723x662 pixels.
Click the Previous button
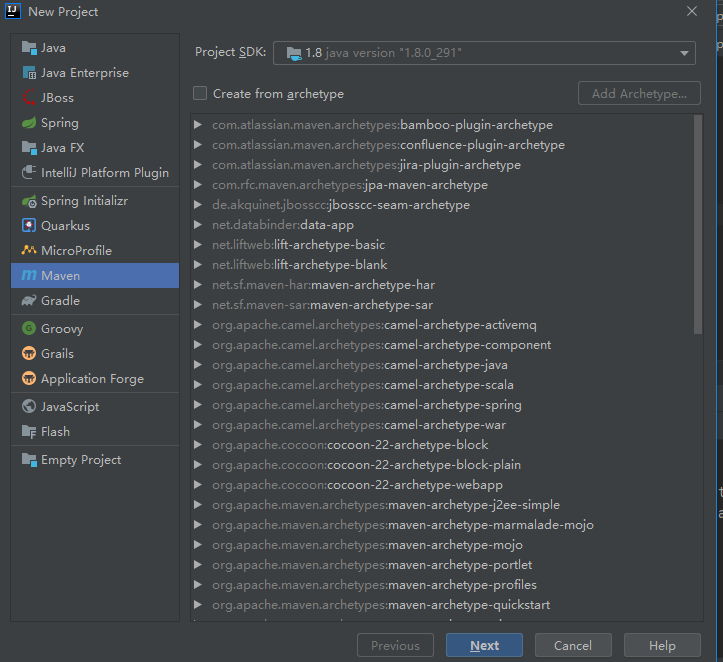pyautogui.click(x=395, y=645)
